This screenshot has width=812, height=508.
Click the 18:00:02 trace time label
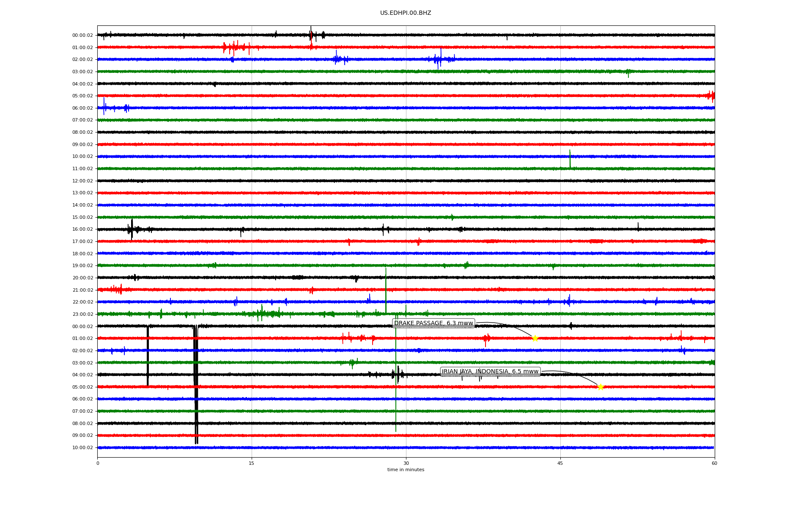pyautogui.click(x=82, y=254)
